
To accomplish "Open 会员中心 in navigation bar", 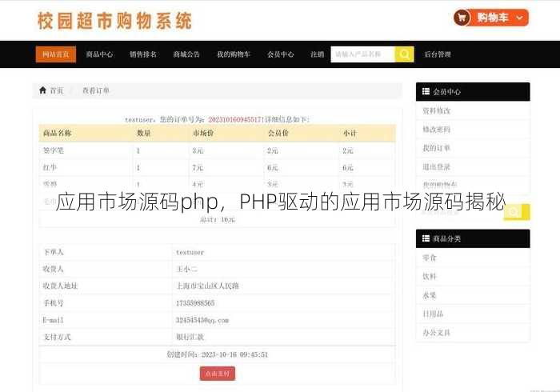I will pos(281,54).
